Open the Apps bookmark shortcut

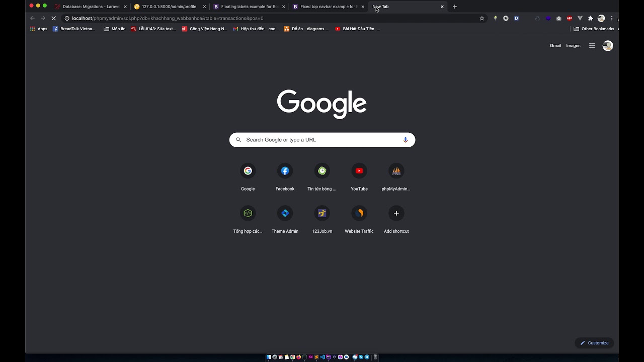[39, 29]
